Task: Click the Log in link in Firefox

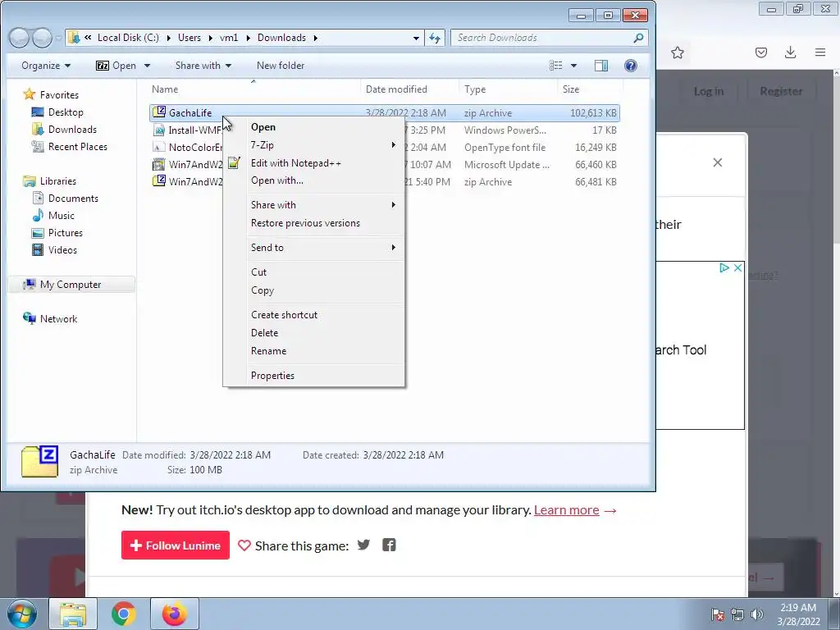Action: point(708,91)
